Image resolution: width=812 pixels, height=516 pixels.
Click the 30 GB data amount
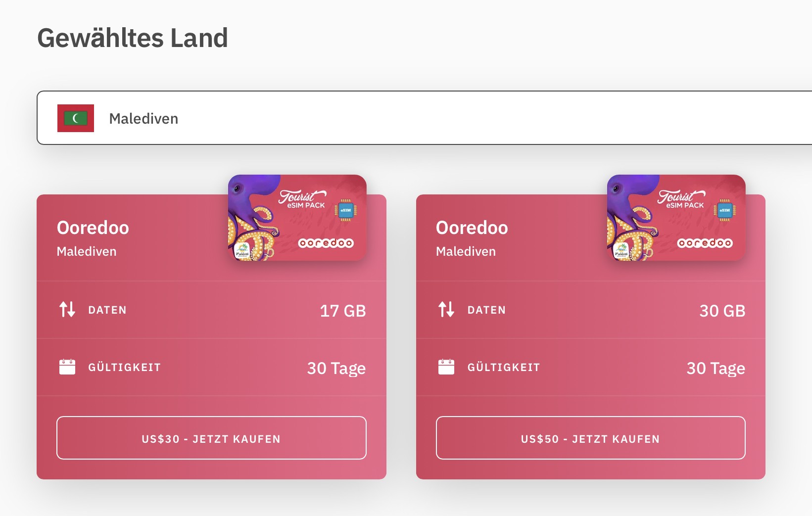pyautogui.click(x=722, y=311)
